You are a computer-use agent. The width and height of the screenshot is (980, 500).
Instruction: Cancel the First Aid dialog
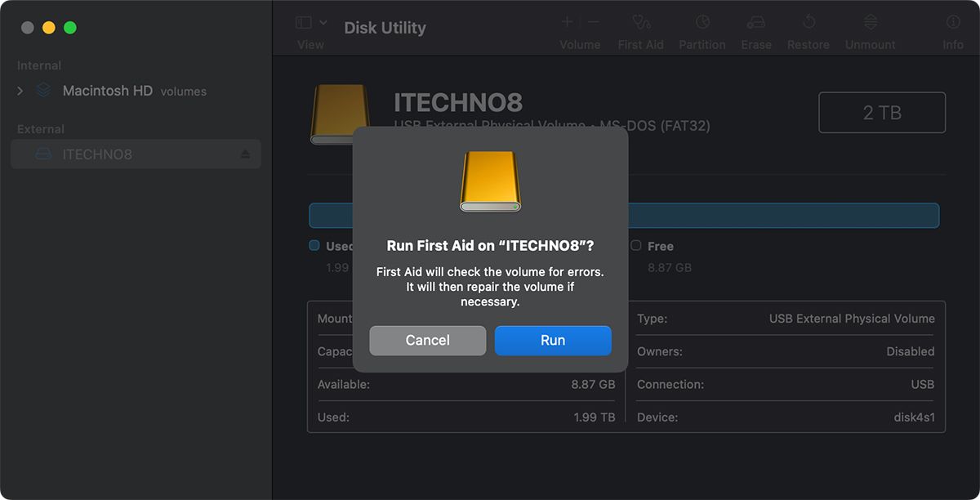pos(427,341)
